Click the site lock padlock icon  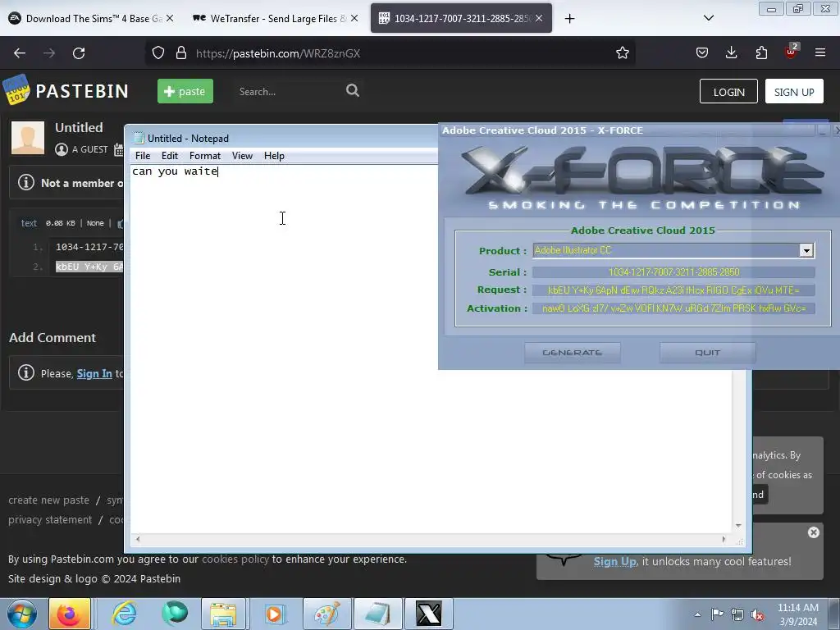point(181,53)
